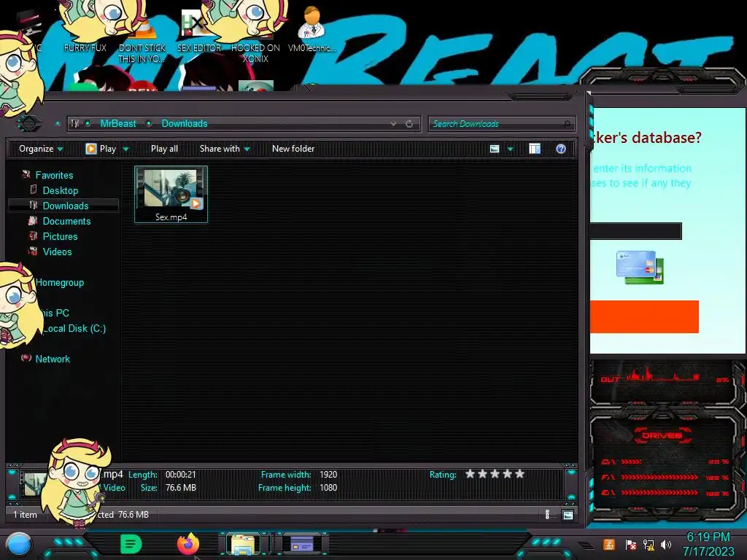Click the search magnifier icon
The image size is (747, 560).
coord(567,124)
